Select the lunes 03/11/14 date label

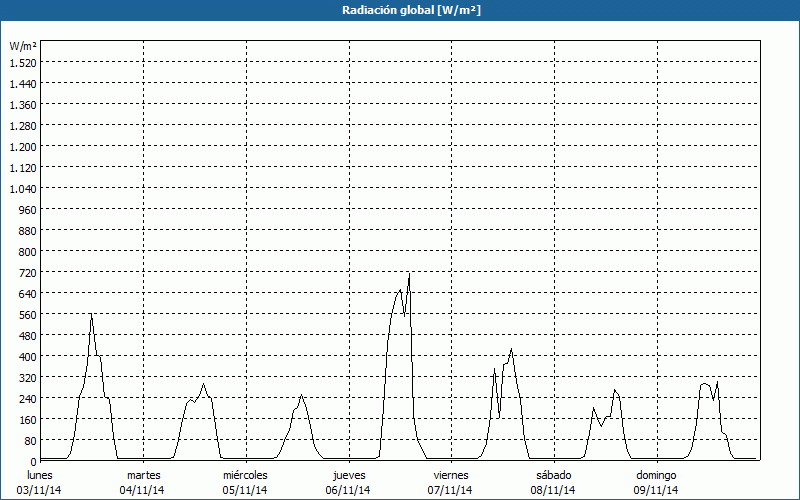(x=40, y=482)
